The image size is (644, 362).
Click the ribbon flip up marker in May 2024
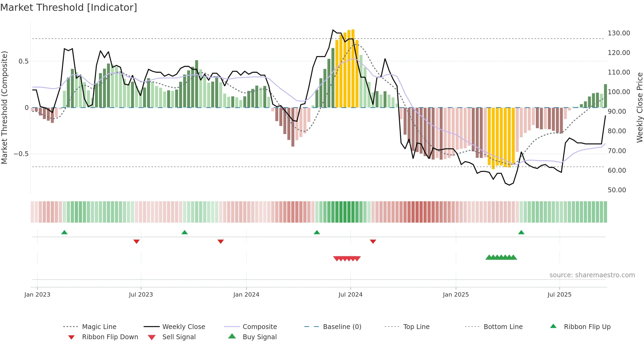click(317, 232)
